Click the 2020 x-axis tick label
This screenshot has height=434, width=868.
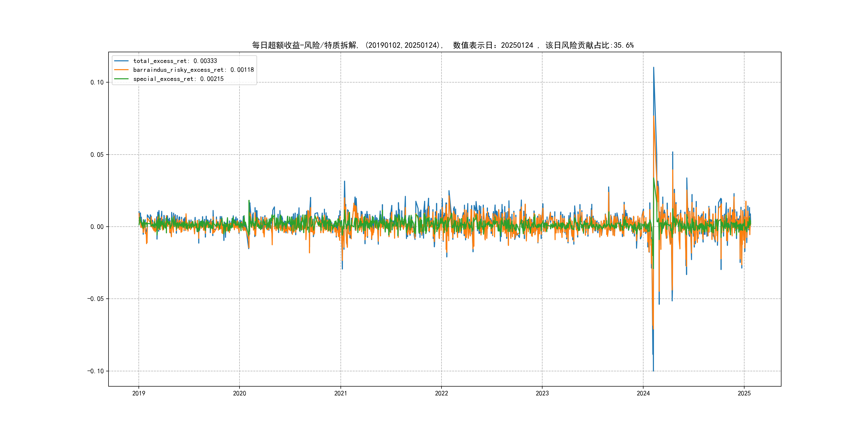240,393
